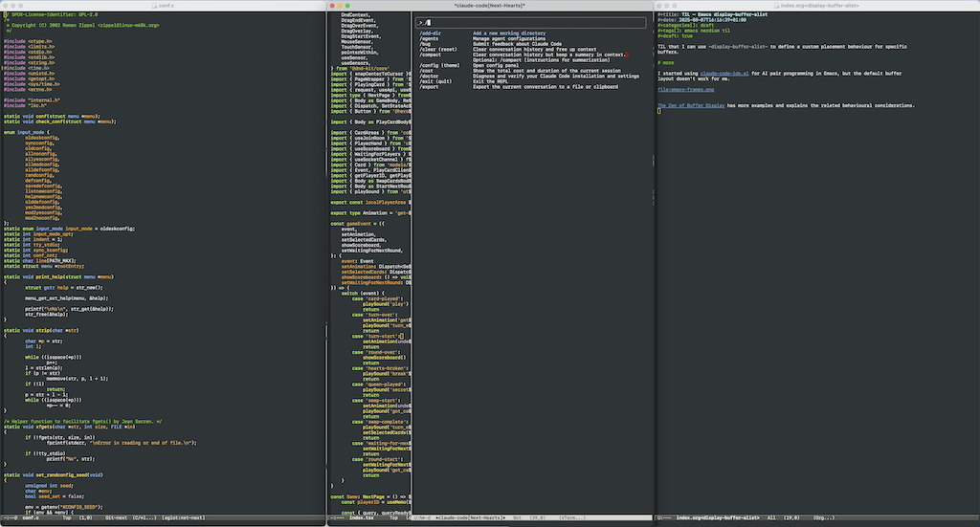980x527 pixels.
Task: Click the case 'round-start': line
Action: coord(378,459)
